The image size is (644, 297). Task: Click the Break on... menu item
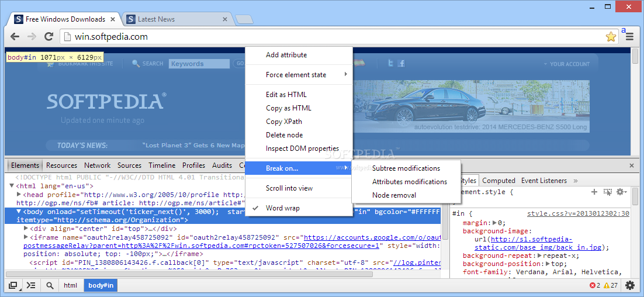point(299,168)
